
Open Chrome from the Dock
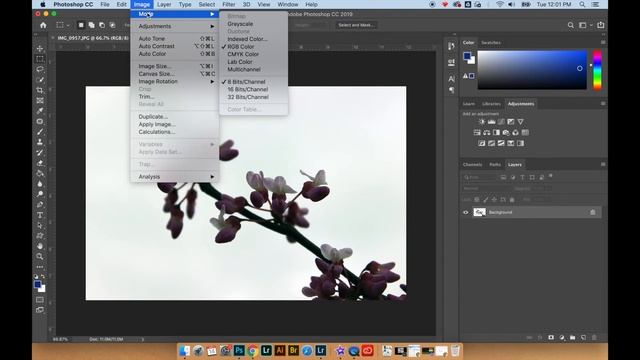pyautogui.click(x=253, y=350)
